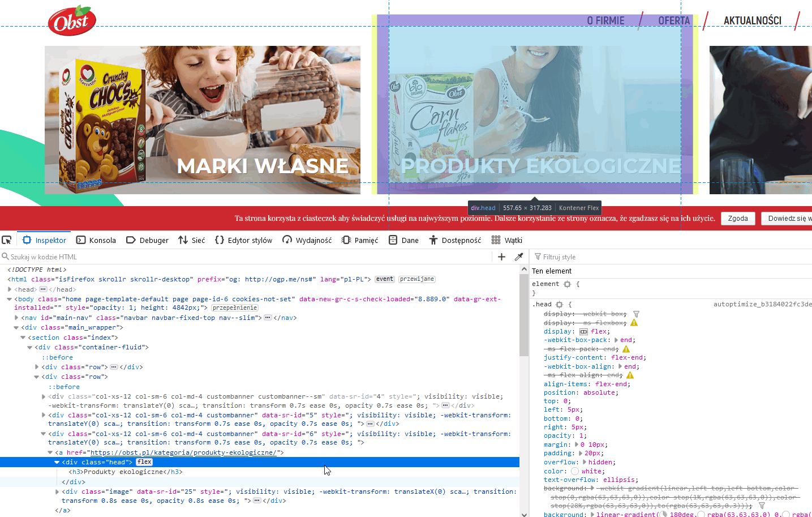Open the produkty-ekologiczne href link

(183, 452)
